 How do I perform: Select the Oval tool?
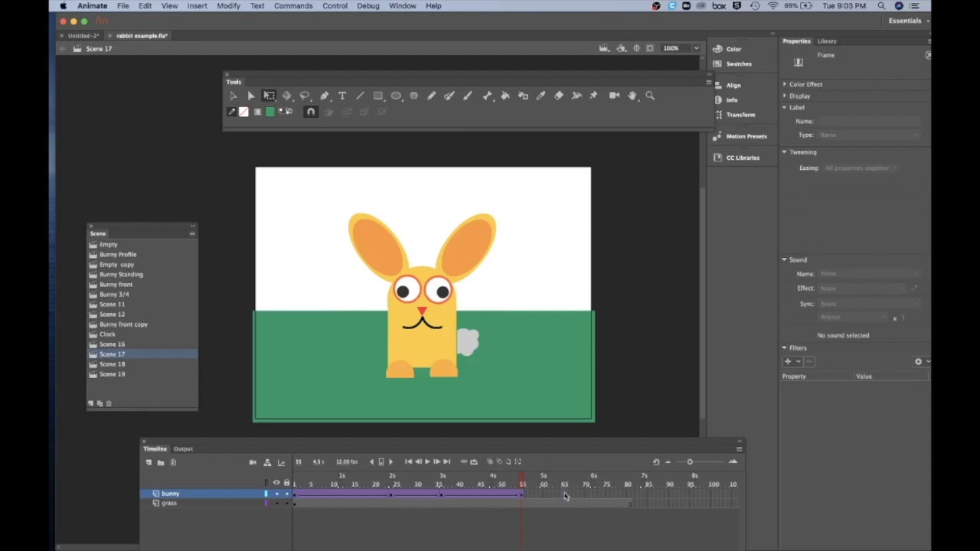pos(396,96)
